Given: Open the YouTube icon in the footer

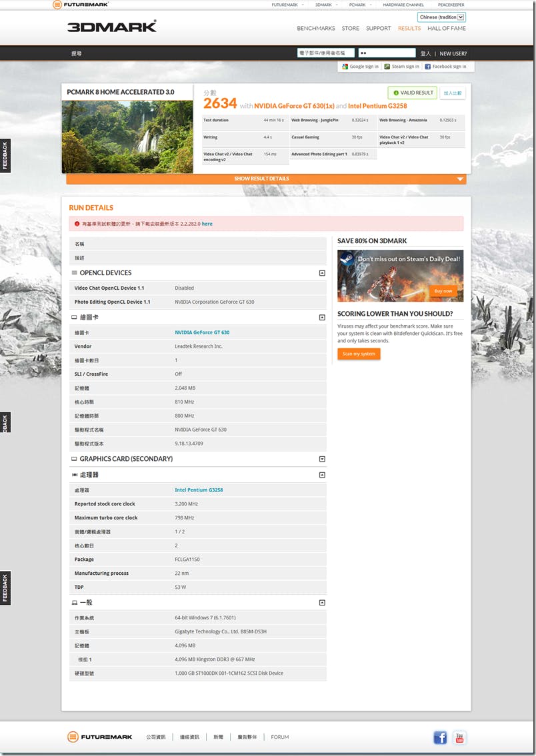Looking at the screenshot, I should 459,737.
